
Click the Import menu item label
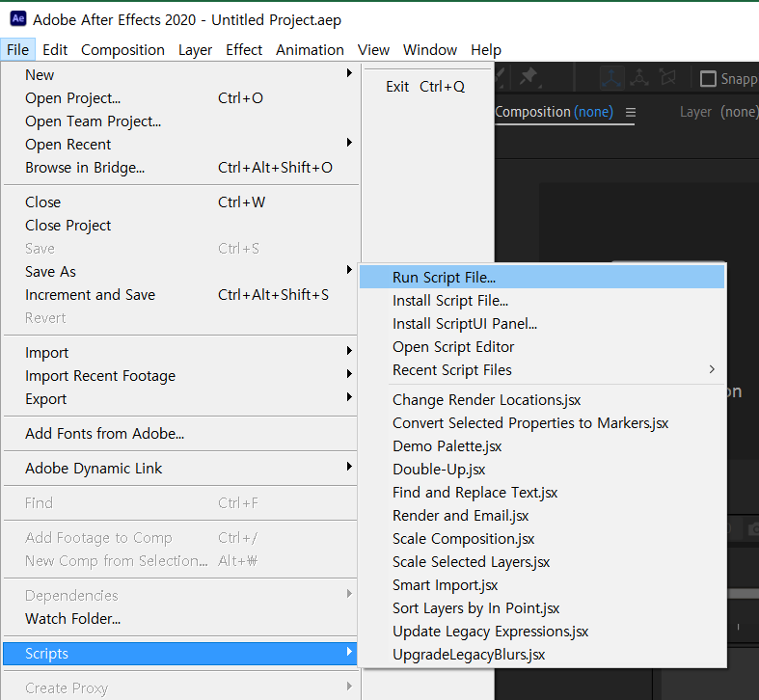pyautogui.click(x=46, y=353)
